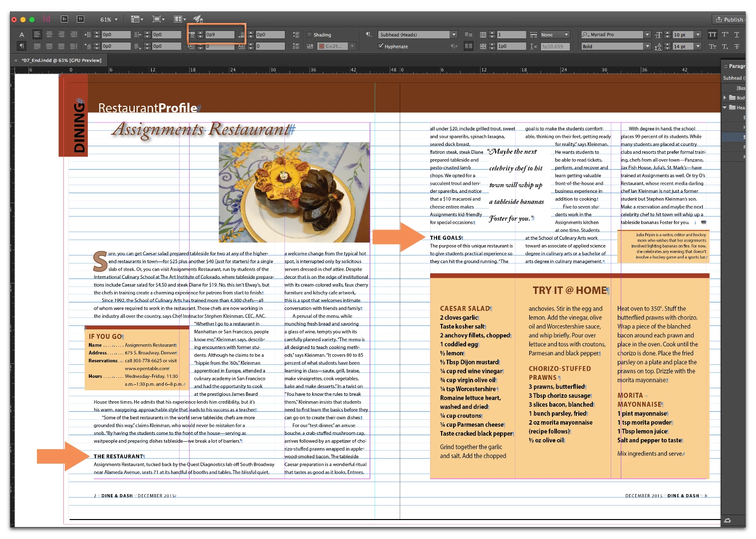Click the Drop Cap Number of Lines field
Image resolution: width=756 pixels, height=539 pixels.
point(220,46)
